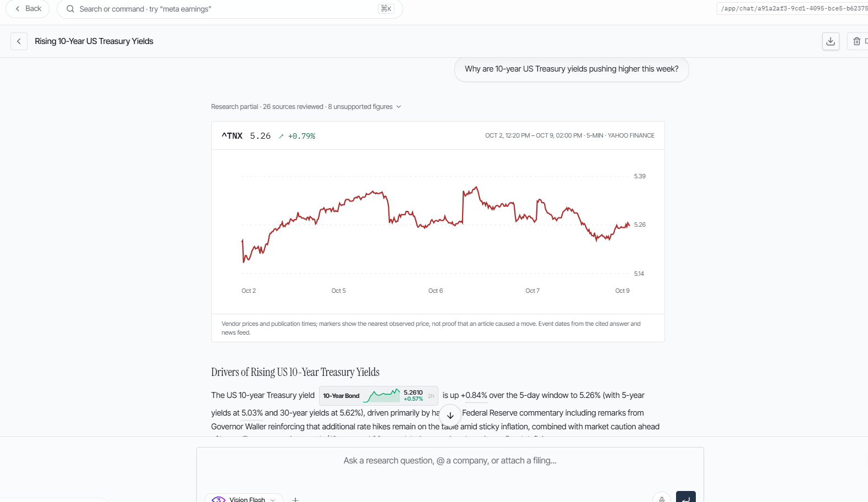Focus the Search or command field

229,9
